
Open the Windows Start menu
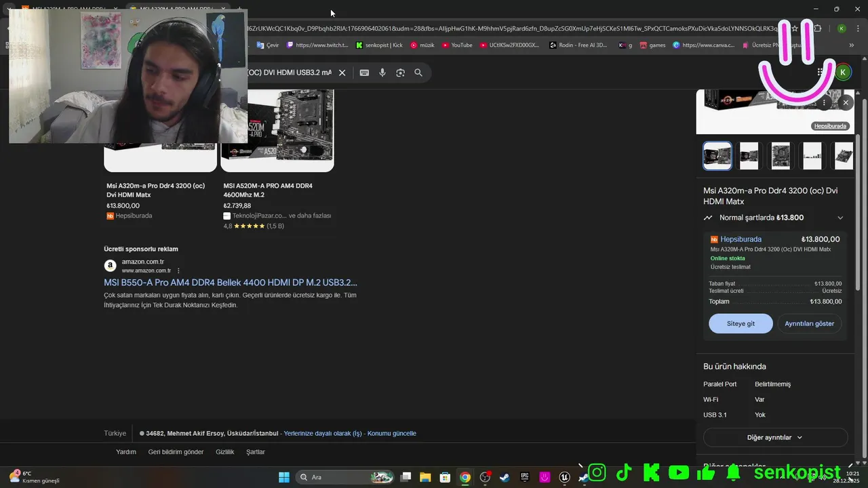(284, 477)
